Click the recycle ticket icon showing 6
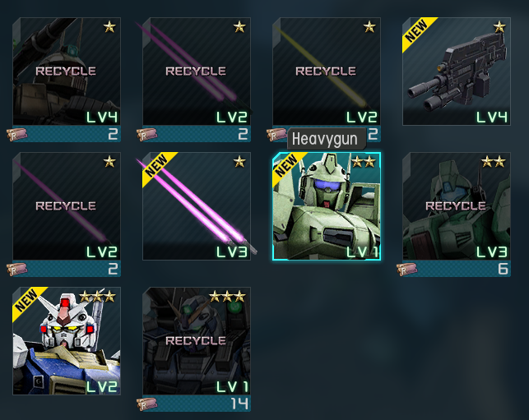The height and width of the screenshot is (420, 529). pyautogui.click(x=407, y=270)
